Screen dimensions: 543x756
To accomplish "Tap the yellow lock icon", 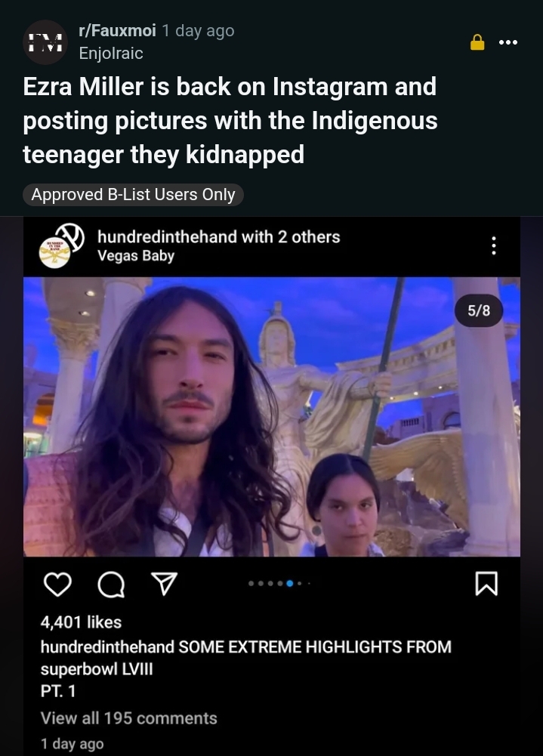I will (x=477, y=42).
